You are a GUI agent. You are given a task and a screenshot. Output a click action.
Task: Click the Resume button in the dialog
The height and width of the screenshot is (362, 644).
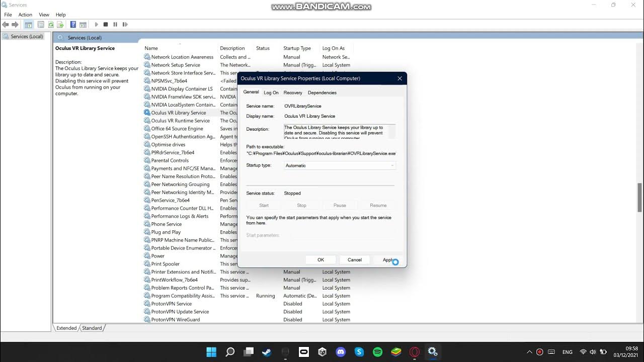point(378,205)
